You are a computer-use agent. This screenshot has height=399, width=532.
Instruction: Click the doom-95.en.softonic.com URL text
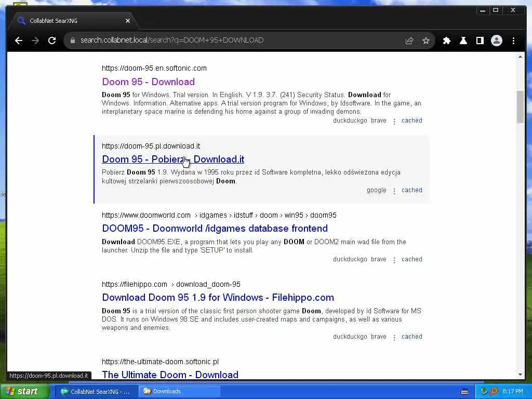point(154,68)
